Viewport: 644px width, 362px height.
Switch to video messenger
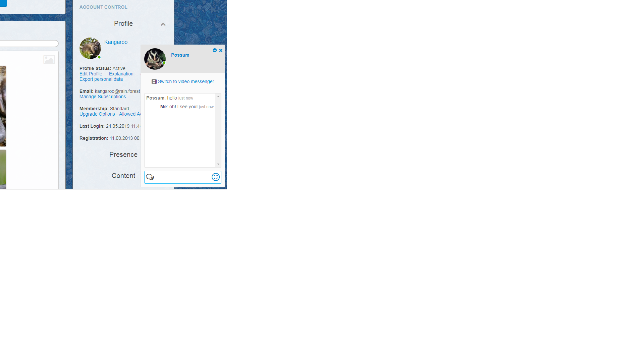click(x=186, y=82)
